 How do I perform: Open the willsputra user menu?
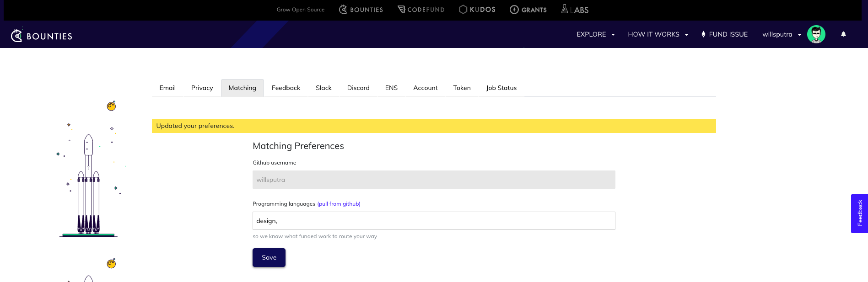(782, 34)
